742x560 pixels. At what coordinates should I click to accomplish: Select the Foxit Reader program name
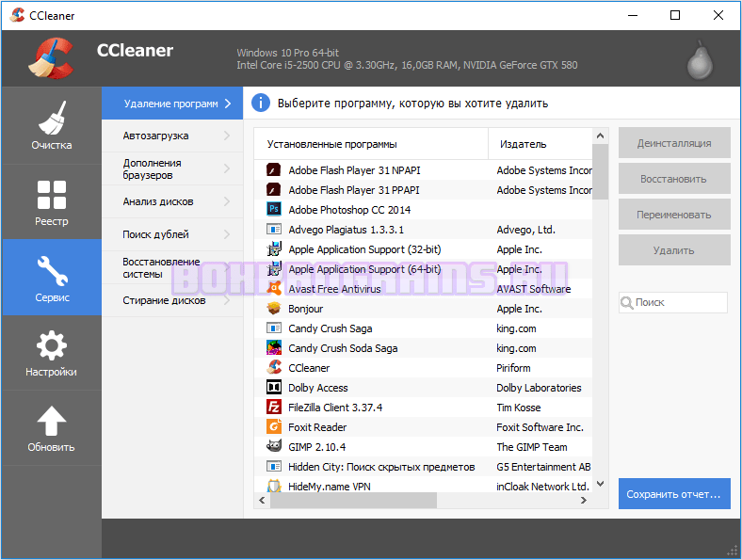click(317, 427)
